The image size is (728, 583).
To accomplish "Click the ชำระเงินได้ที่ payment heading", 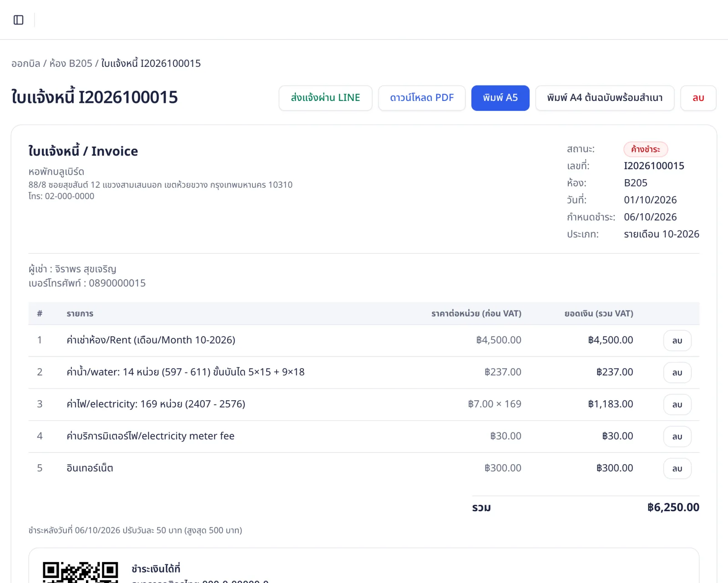I will (x=156, y=568).
